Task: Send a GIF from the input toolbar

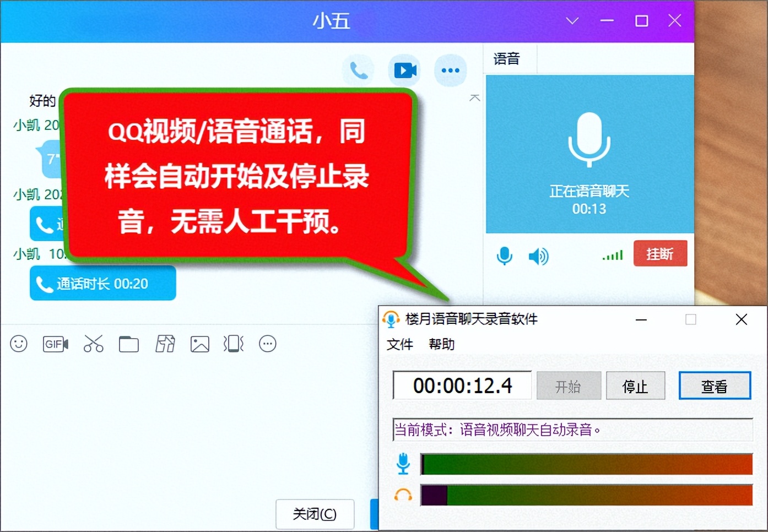Action: click(x=55, y=344)
